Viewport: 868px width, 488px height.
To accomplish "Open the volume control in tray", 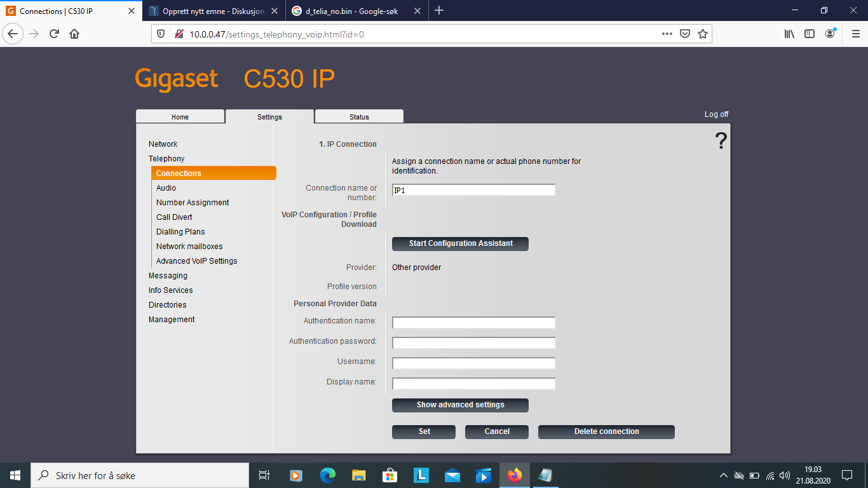I will 785,475.
